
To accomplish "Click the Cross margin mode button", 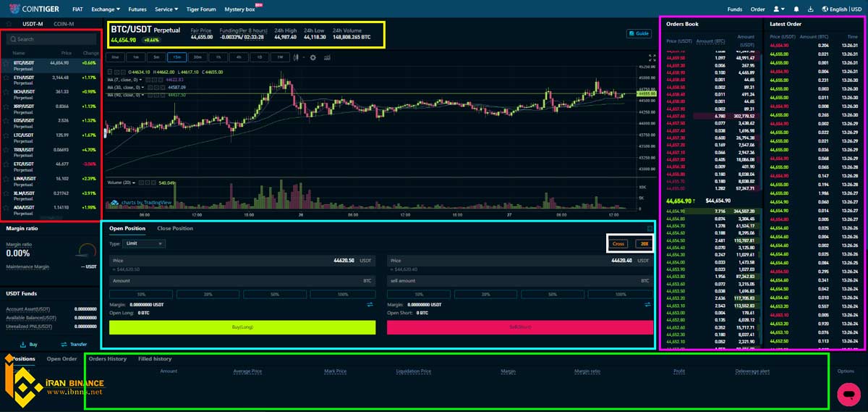I will (x=618, y=244).
